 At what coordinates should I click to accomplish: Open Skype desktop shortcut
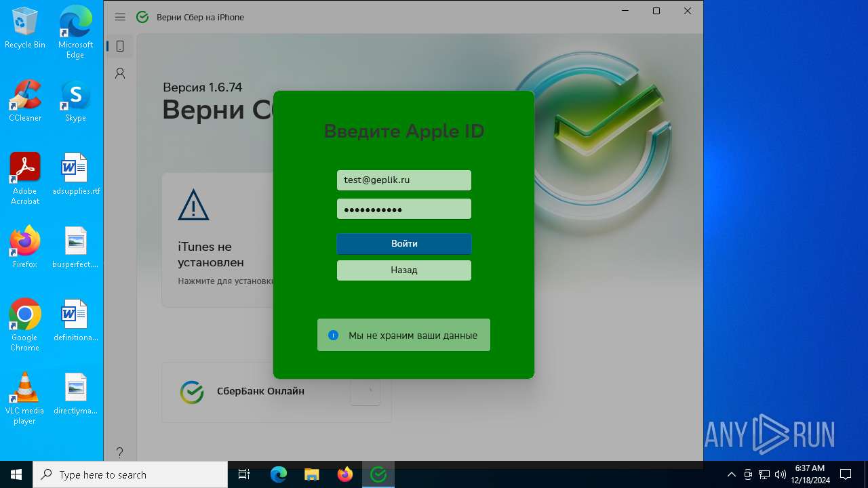click(75, 101)
